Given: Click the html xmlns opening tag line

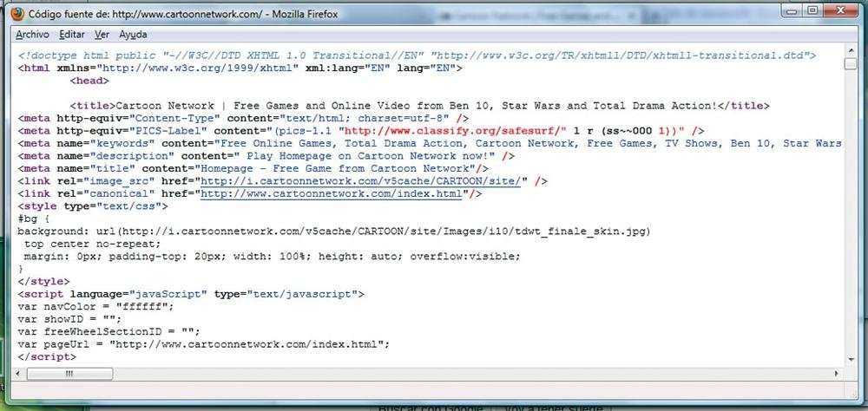Looking at the screenshot, I should pyautogui.click(x=240, y=68).
